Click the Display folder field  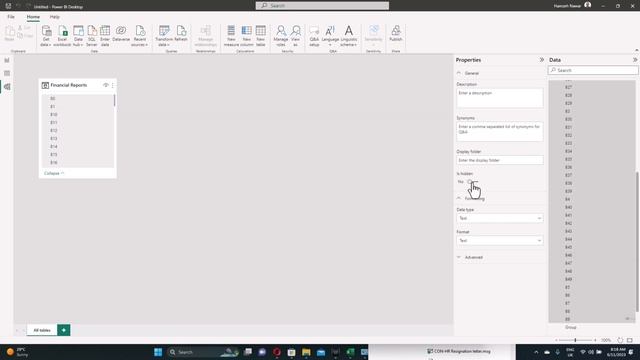click(x=500, y=160)
